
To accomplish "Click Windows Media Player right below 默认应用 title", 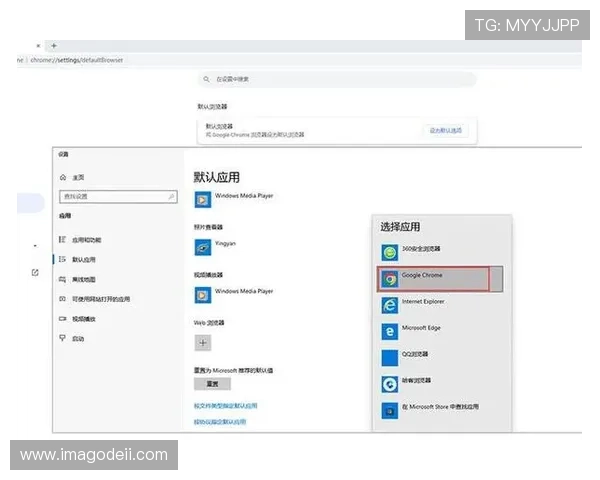I will pyautogui.click(x=234, y=200).
